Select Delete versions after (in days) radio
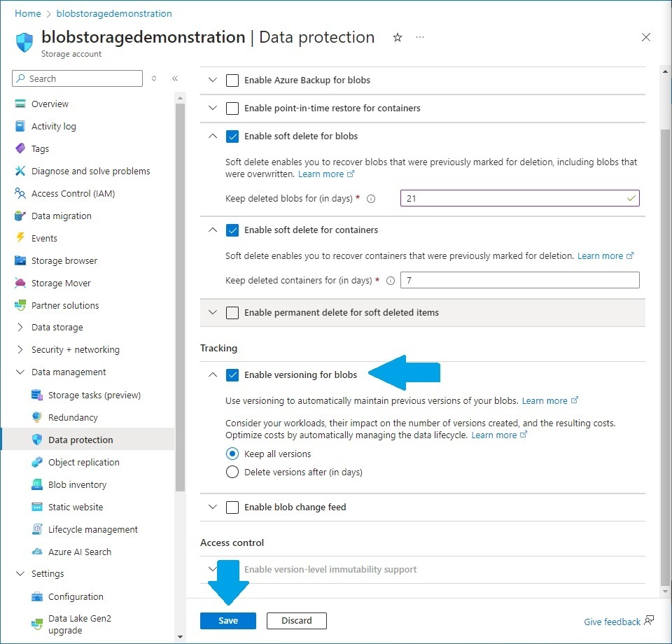This screenshot has width=672, height=644. (x=232, y=472)
